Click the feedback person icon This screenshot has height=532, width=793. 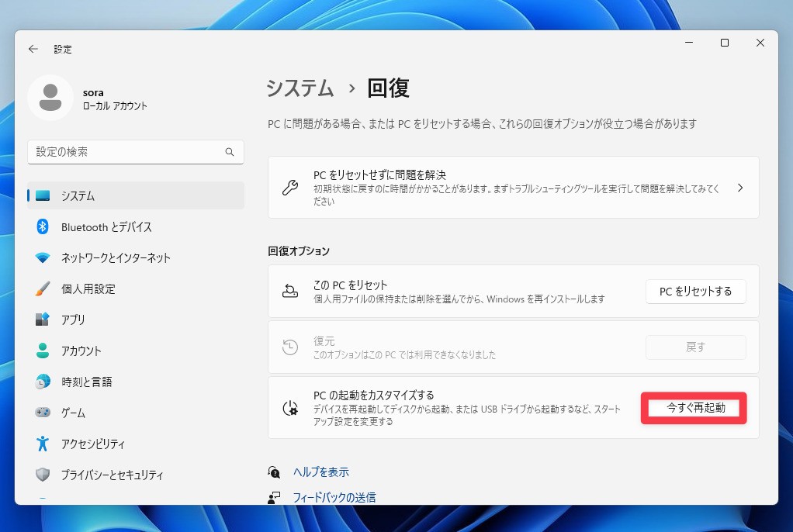coord(274,498)
